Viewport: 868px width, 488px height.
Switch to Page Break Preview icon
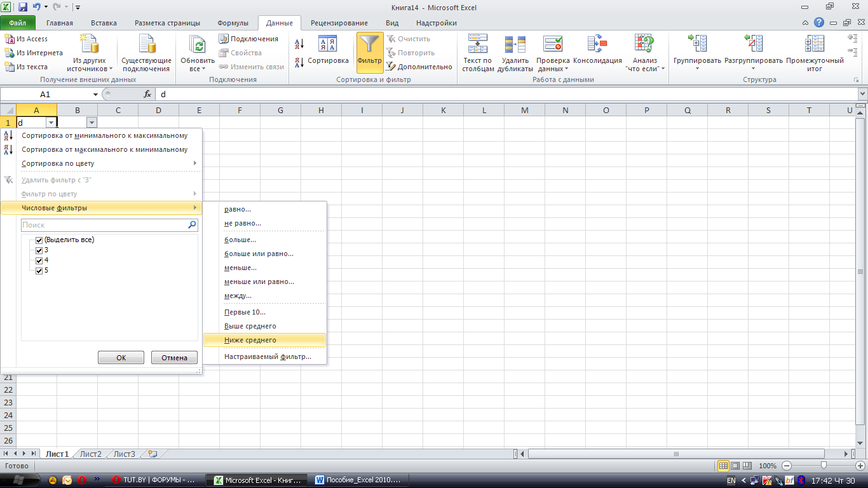tap(747, 466)
